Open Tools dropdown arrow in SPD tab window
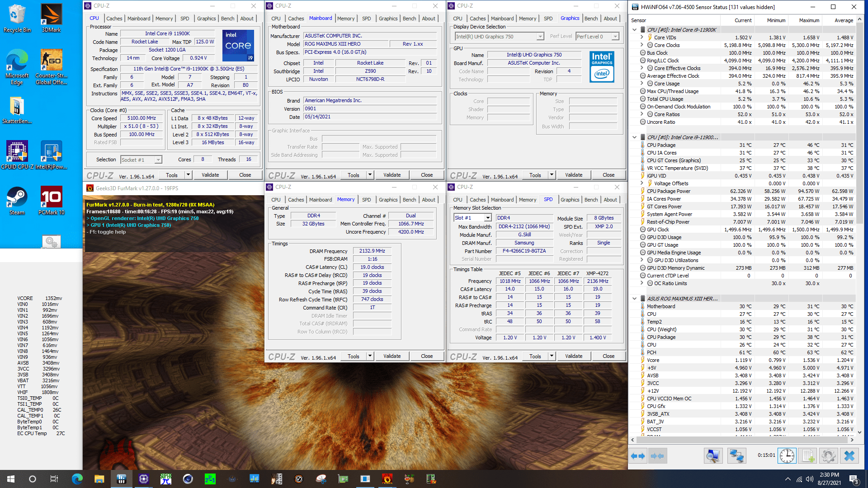This screenshot has height=488, width=868. click(x=552, y=356)
